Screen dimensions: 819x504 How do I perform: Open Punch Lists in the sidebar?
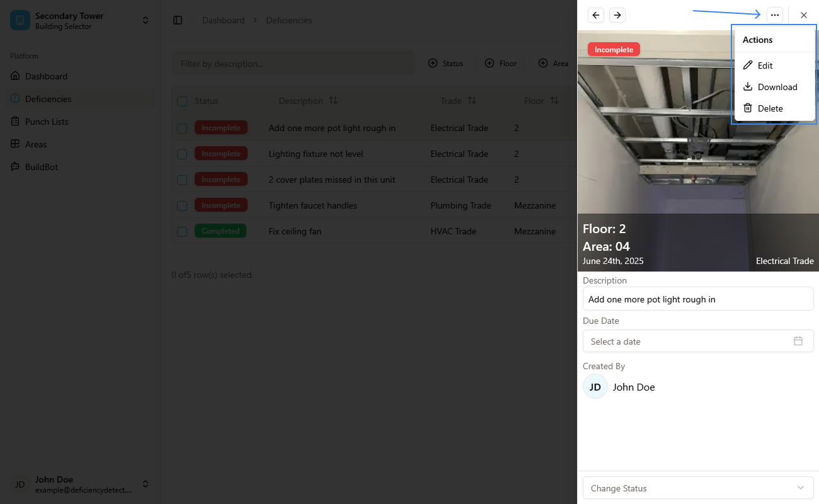click(80, 122)
